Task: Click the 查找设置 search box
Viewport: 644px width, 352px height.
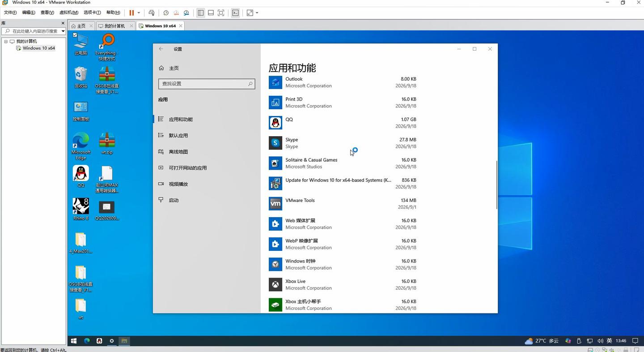Action: (207, 84)
